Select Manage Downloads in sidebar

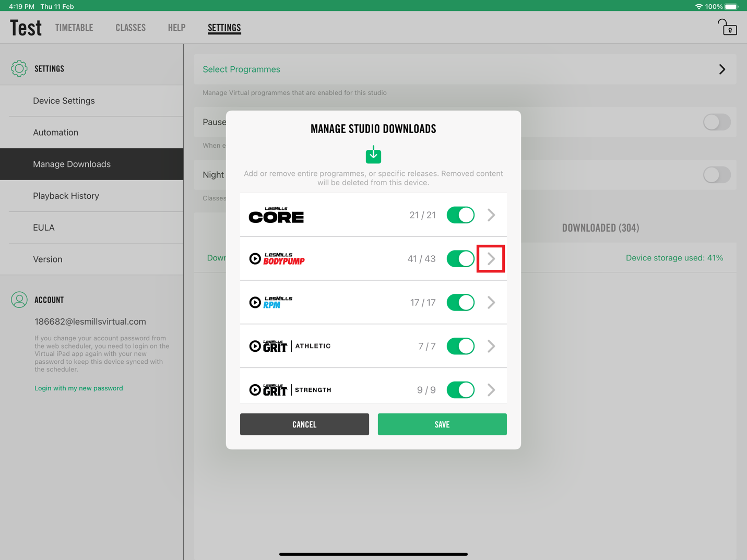[92, 164]
